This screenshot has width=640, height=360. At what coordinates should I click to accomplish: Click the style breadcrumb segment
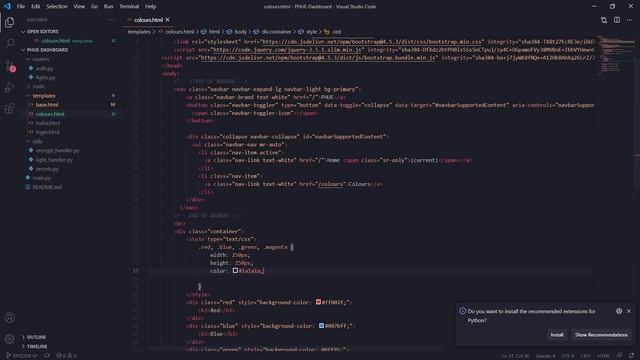tap(311, 31)
